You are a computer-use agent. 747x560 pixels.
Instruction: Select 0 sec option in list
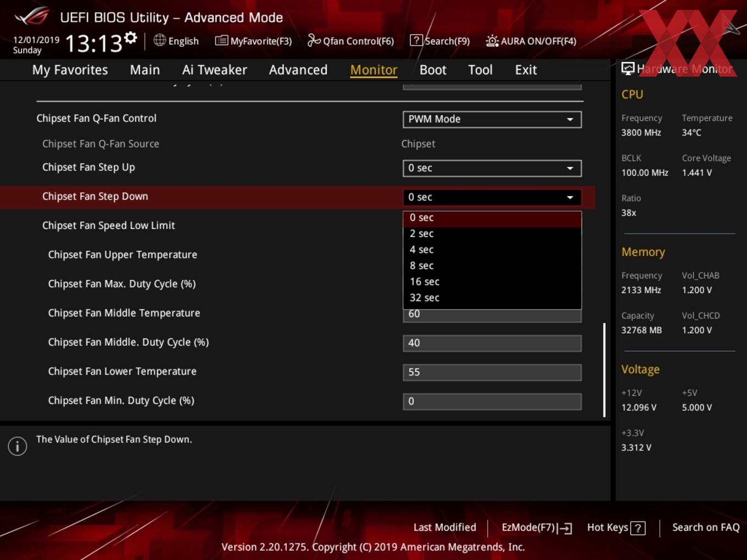point(492,218)
